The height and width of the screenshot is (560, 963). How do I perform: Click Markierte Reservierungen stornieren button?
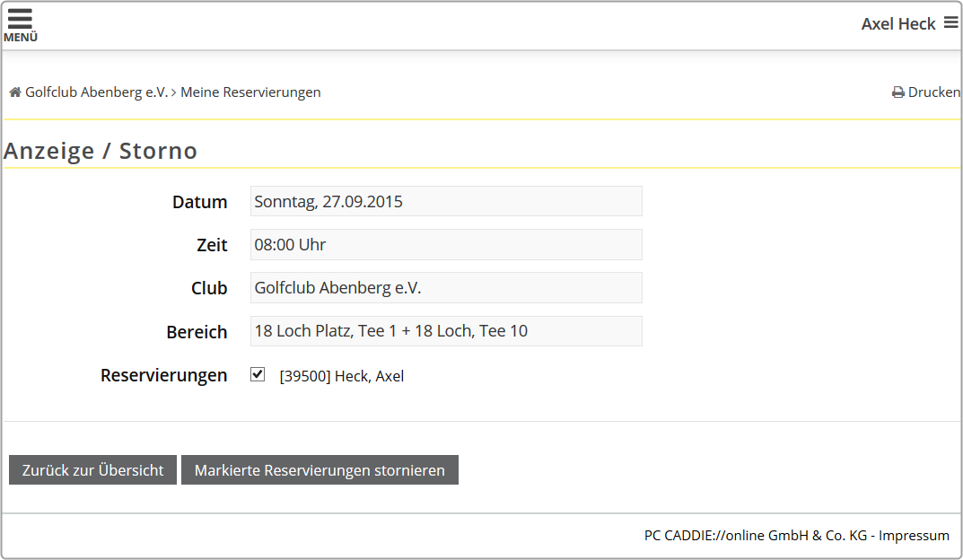tap(320, 470)
